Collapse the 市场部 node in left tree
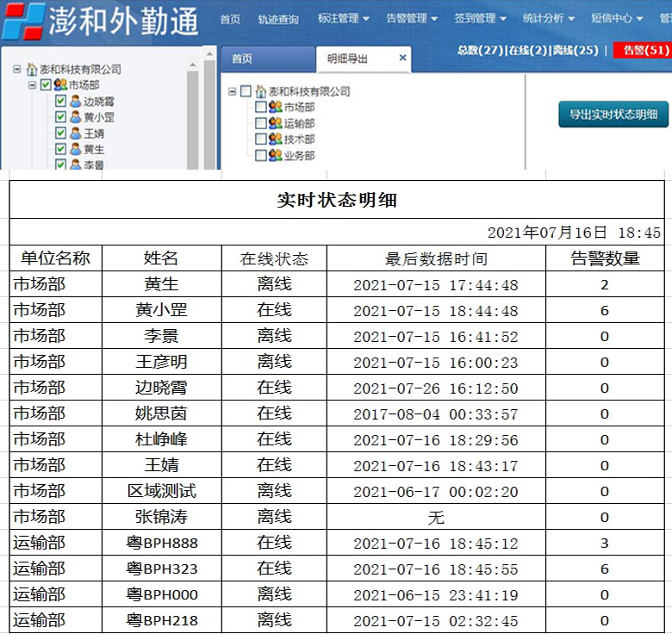The width and height of the screenshot is (672, 634). [x=32, y=84]
